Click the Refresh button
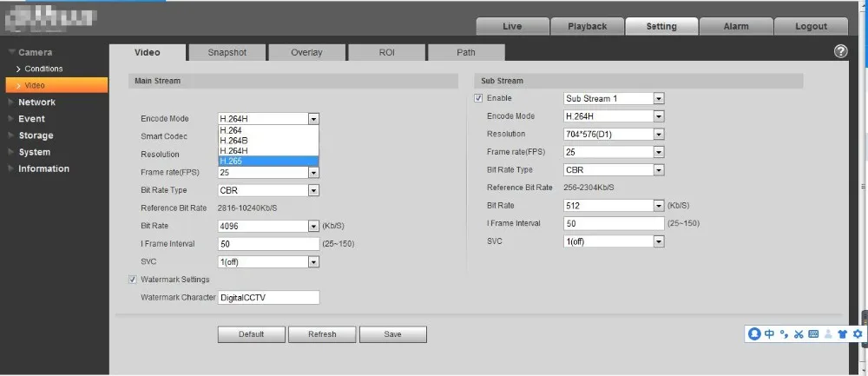Viewport: 868px width, 376px height. [x=322, y=334]
